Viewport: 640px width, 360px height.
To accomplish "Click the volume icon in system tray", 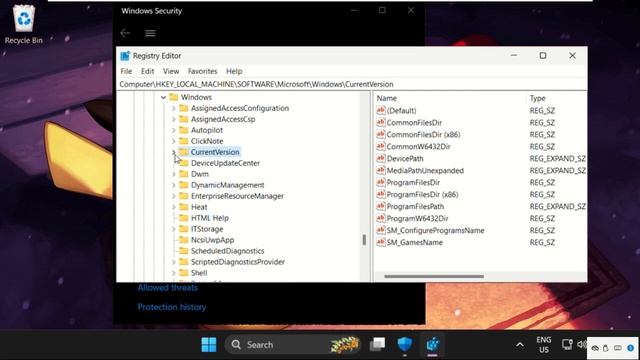I will click(x=582, y=344).
